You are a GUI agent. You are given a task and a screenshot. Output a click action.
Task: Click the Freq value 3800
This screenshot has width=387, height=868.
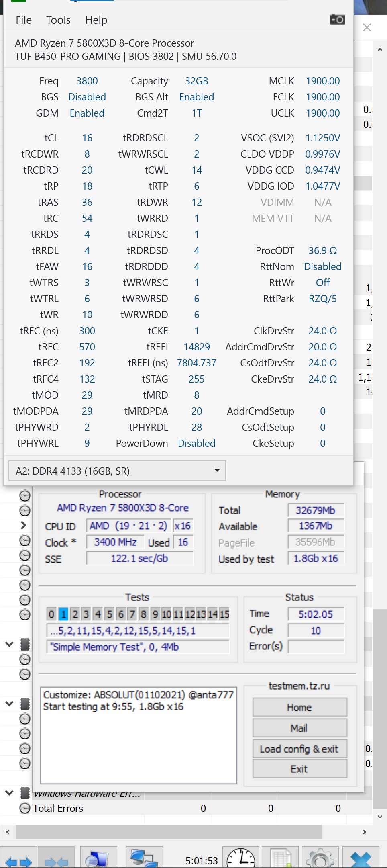click(x=87, y=81)
